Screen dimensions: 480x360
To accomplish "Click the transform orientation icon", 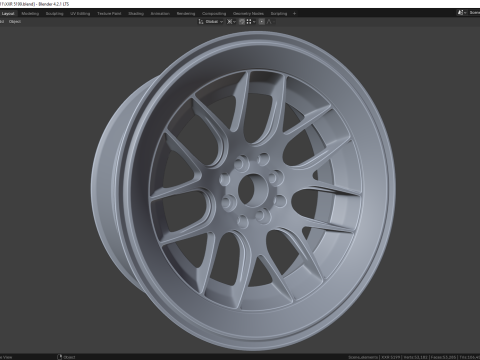I will [x=201, y=21].
